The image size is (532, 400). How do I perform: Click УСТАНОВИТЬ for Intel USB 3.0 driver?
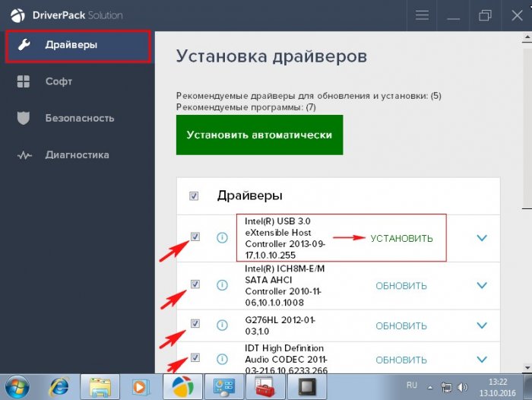point(401,238)
